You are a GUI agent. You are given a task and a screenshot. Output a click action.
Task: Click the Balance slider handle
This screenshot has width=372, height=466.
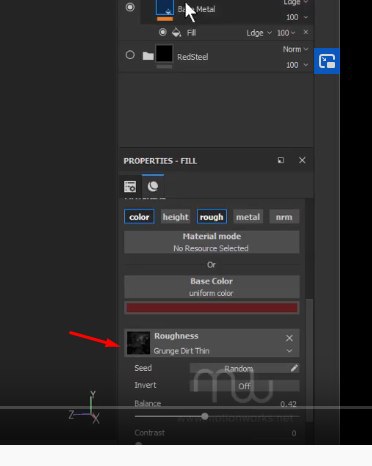point(205,416)
